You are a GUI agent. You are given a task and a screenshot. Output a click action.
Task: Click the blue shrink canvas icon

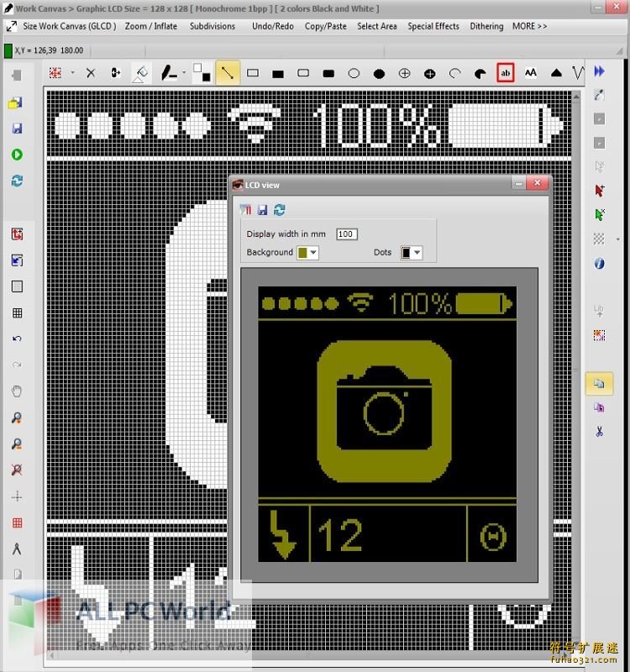coord(17,260)
